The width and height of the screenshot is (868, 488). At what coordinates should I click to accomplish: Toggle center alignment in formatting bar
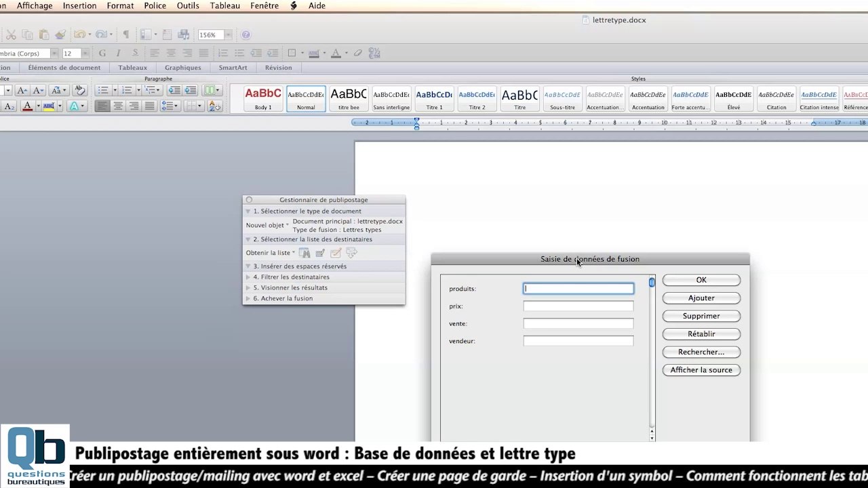(171, 53)
